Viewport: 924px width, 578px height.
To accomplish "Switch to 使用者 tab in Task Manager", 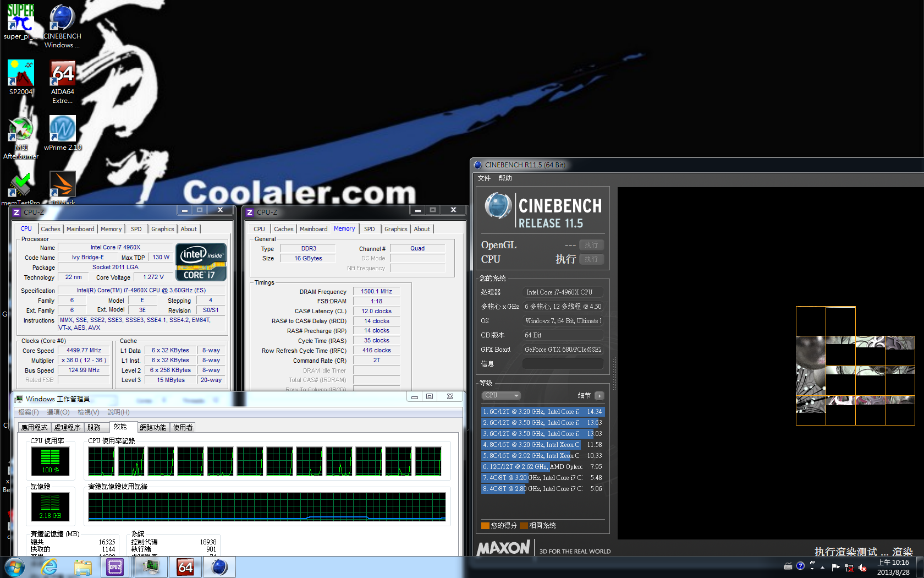I will (183, 428).
